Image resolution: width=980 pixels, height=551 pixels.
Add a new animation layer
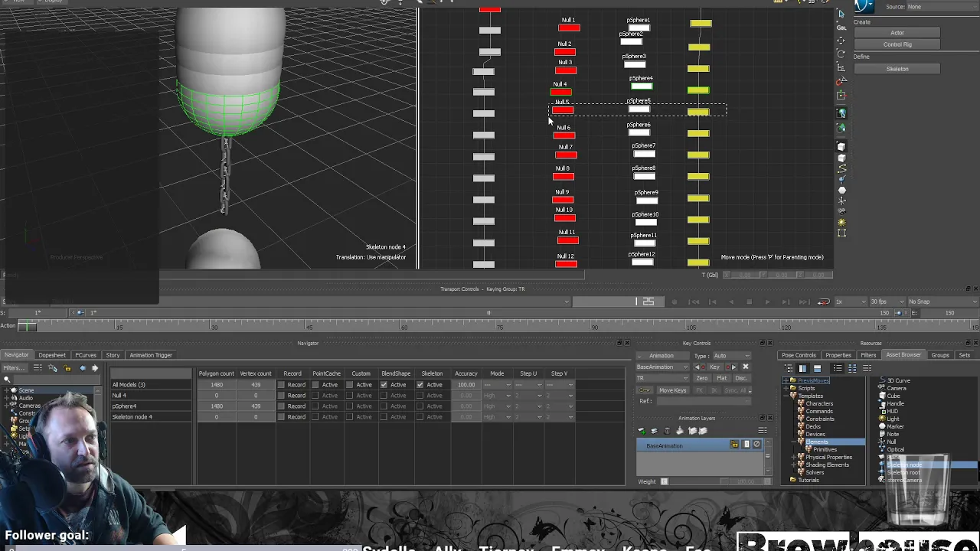(x=642, y=431)
